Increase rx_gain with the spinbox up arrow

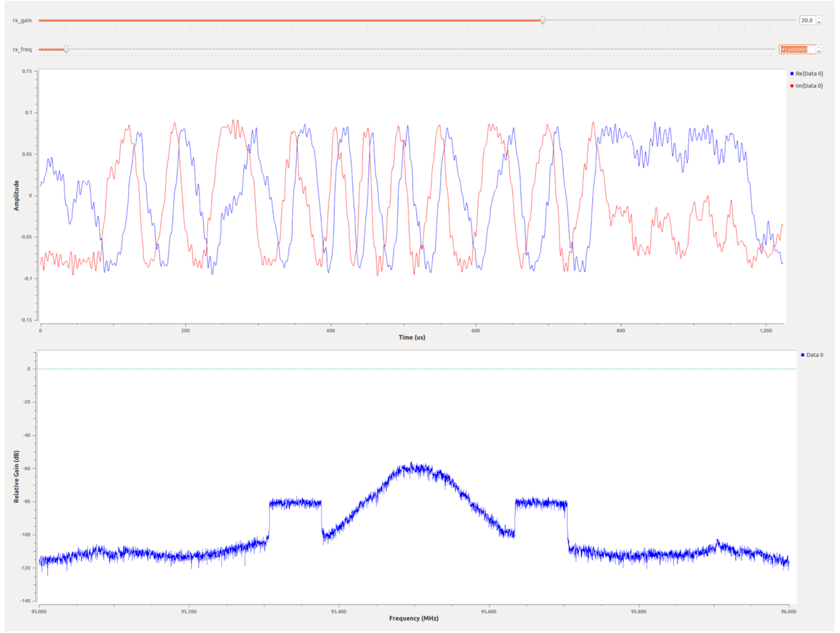pos(818,18)
